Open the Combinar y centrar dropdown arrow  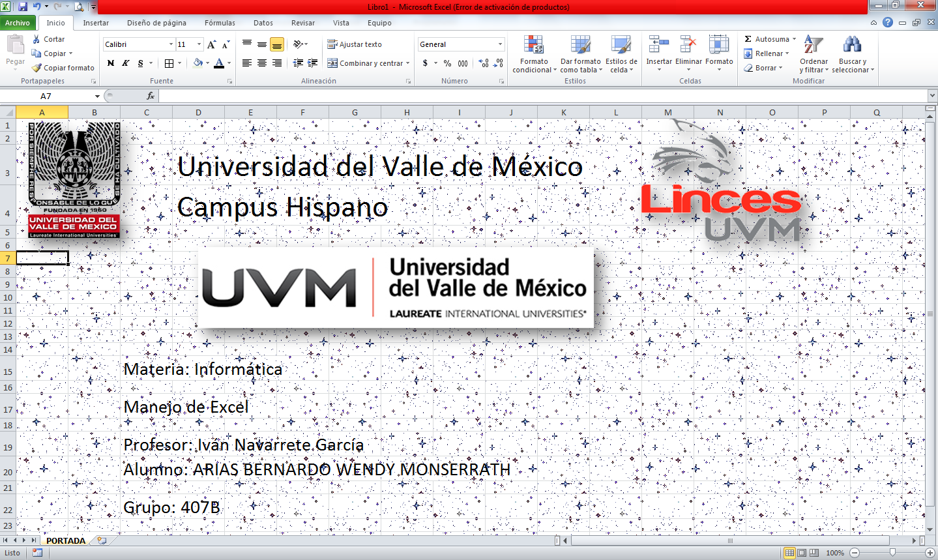pyautogui.click(x=408, y=63)
